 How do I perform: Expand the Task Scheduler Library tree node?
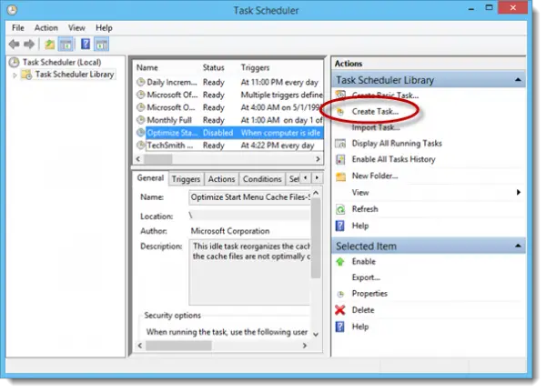click(14, 75)
